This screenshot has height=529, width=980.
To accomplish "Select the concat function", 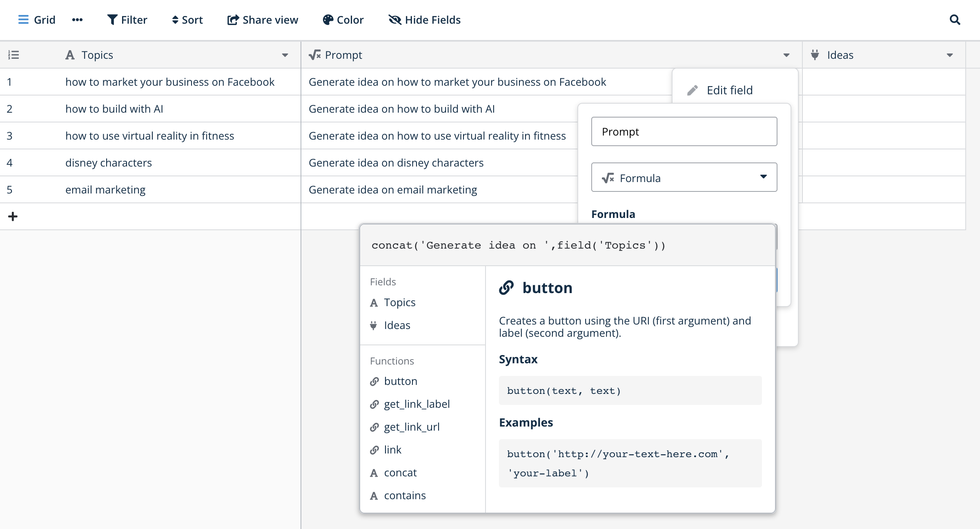I will click(x=400, y=472).
